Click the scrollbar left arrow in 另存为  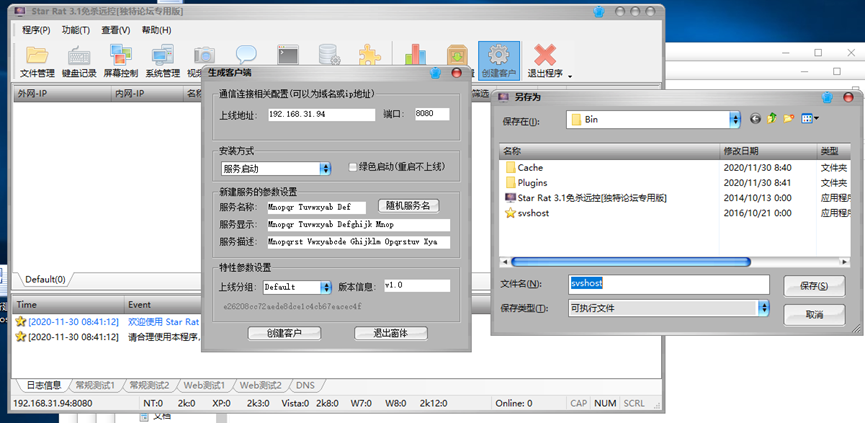(504, 262)
